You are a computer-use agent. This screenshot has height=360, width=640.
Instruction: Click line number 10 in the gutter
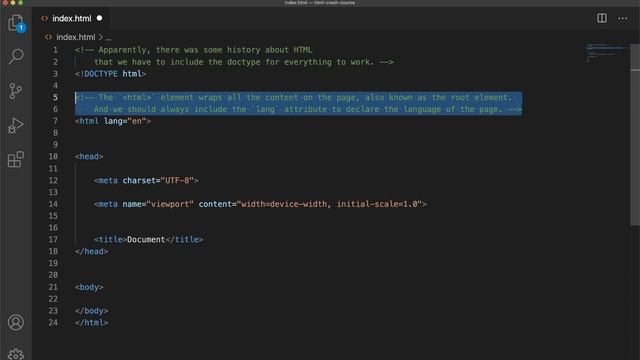pyautogui.click(x=53, y=156)
